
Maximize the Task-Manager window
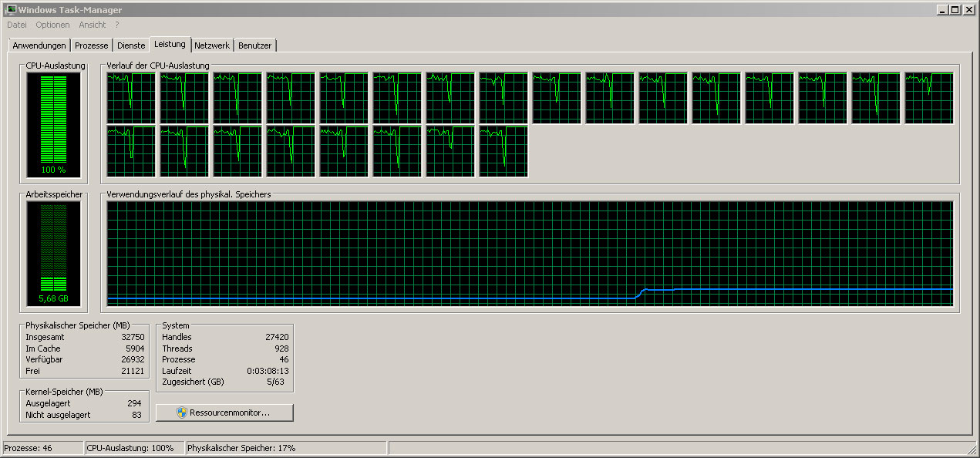(x=955, y=9)
